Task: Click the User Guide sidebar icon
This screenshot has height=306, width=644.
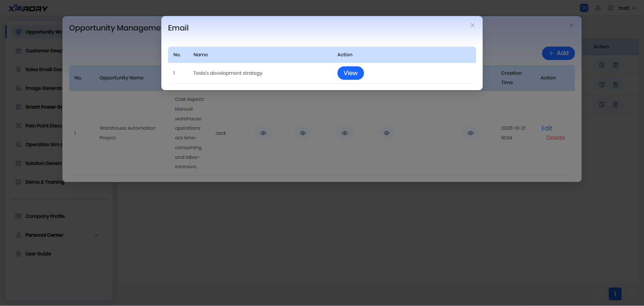Action: [18, 254]
